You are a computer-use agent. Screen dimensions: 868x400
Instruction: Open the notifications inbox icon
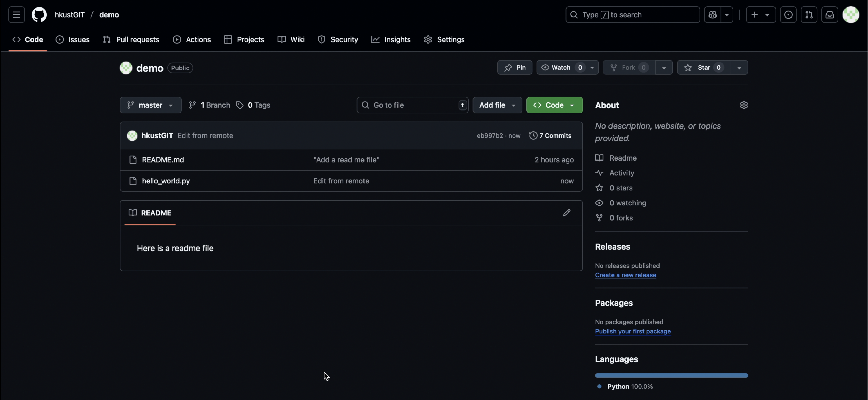[829, 15]
